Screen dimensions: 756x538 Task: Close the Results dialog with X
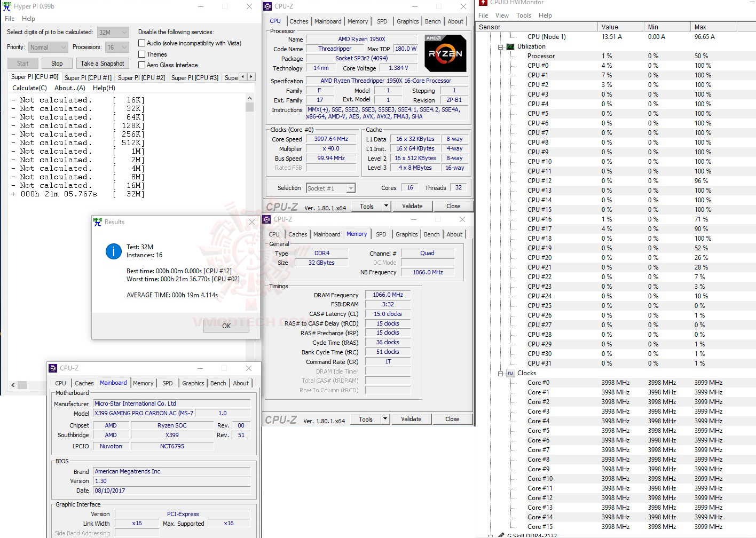(252, 222)
